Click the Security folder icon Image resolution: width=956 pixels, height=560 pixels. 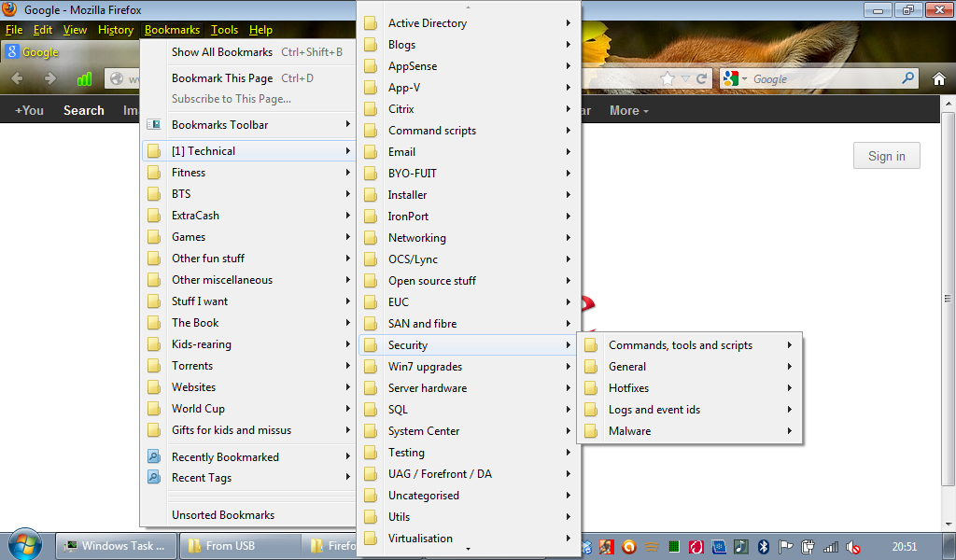pyautogui.click(x=371, y=345)
